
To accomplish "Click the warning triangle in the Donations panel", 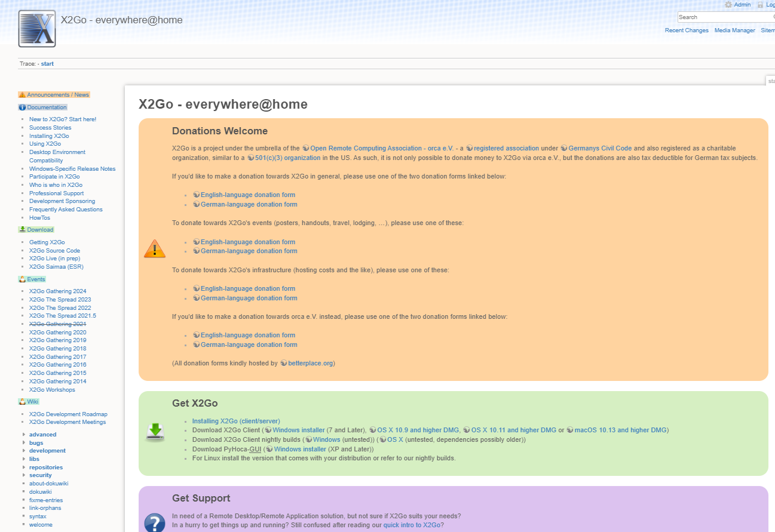I will 155,248.
